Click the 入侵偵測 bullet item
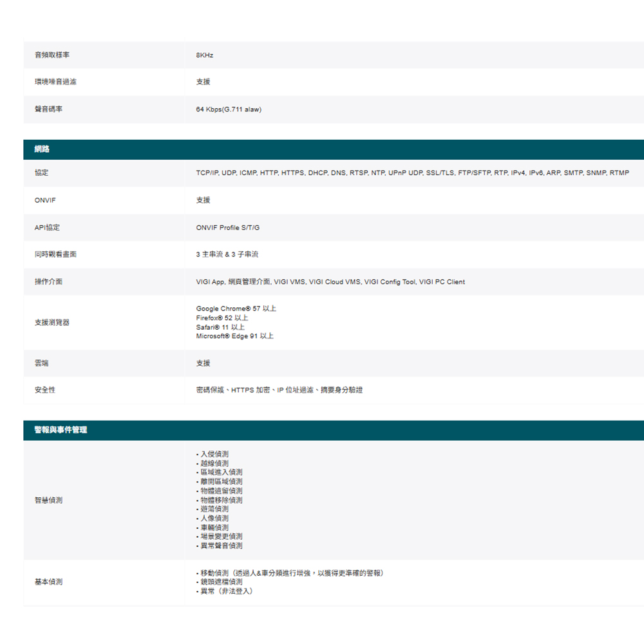644x644 pixels. point(214,455)
